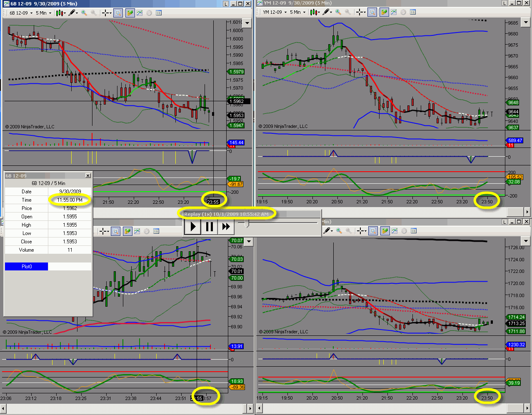The image size is (532, 415).
Task: Click the Replay fast forward button
Action: [226, 227]
